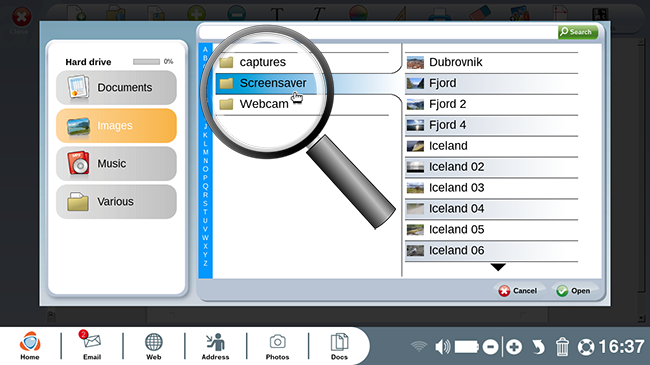Click the zoom out minus icon
The image size is (650, 365).
[x=490, y=347]
